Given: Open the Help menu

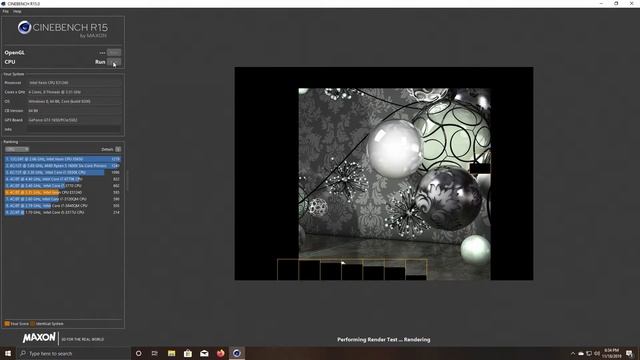Looking at the screenshot, I should point(17,11).
